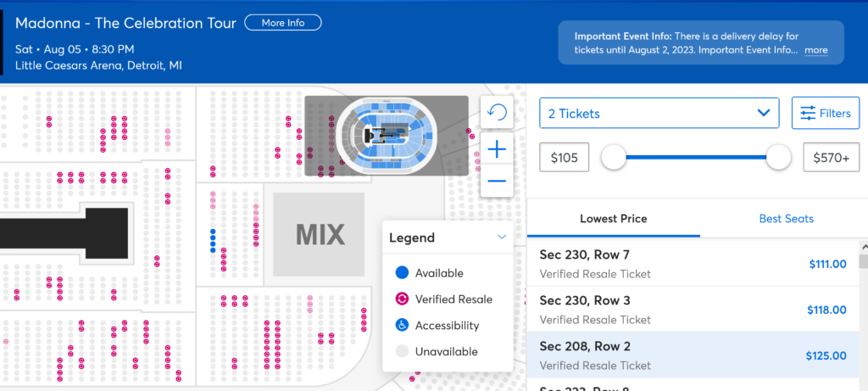The width and height of the screenshot is (868, 391).
Task: Click the Accessibility legend icon
Action: (402, 326)
